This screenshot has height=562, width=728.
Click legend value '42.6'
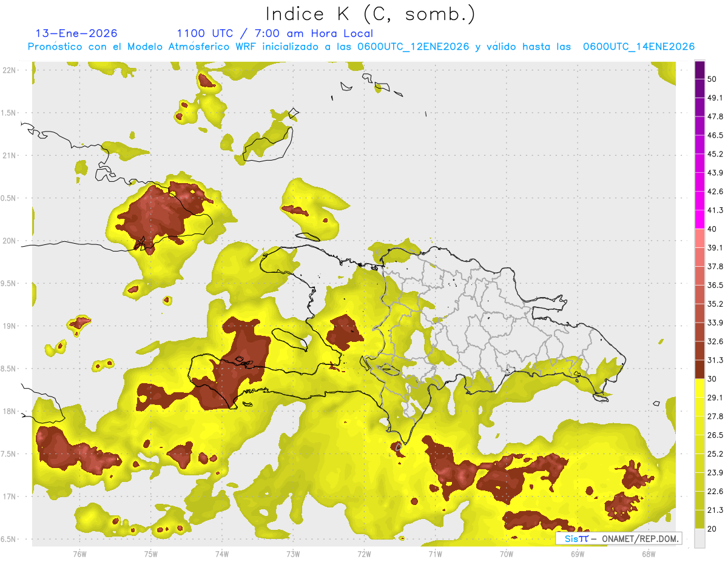pos(715,192)
